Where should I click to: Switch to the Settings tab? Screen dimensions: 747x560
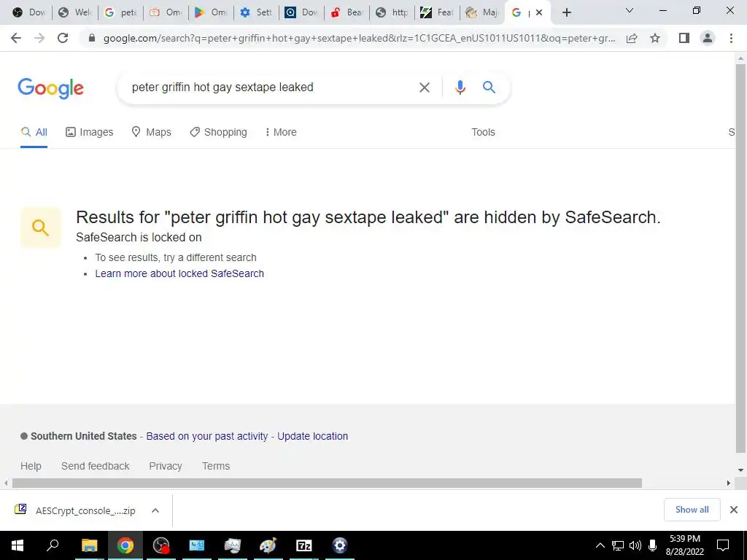click(256, 12)
